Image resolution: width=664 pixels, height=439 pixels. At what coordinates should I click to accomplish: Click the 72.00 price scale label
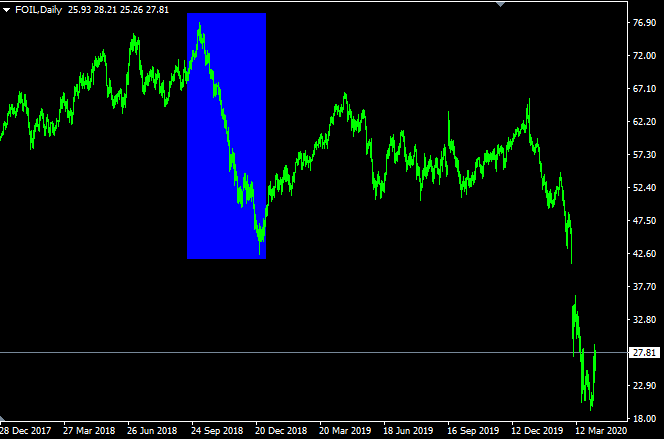pyautogui.click(x=644, y=56)
